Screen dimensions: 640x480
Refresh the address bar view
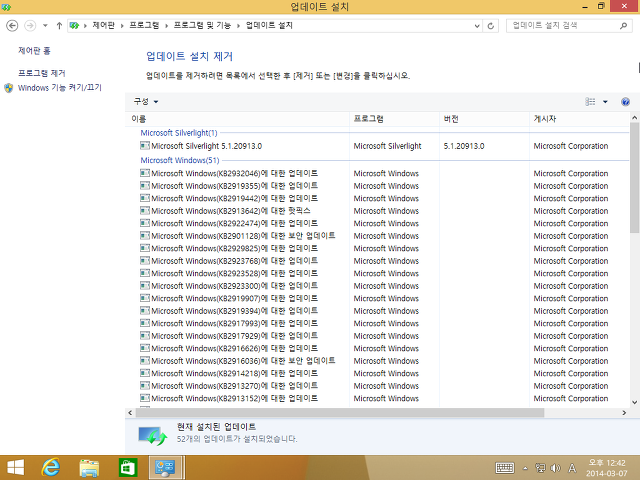[x=490, y=26]
